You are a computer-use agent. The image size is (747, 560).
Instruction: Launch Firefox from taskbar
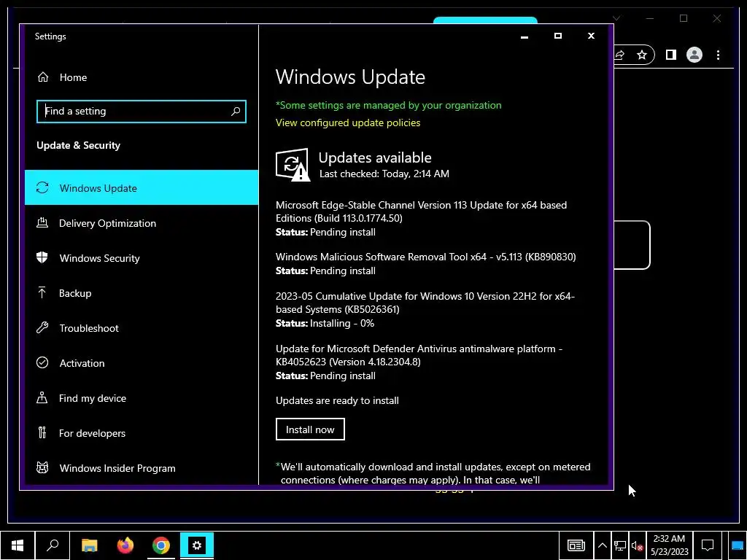pos(125,545)
